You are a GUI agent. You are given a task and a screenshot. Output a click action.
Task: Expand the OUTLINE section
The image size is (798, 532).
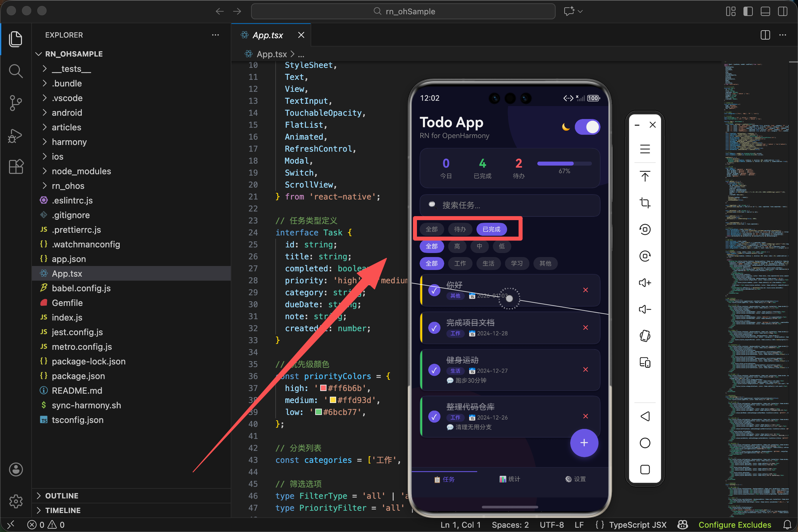62,496
